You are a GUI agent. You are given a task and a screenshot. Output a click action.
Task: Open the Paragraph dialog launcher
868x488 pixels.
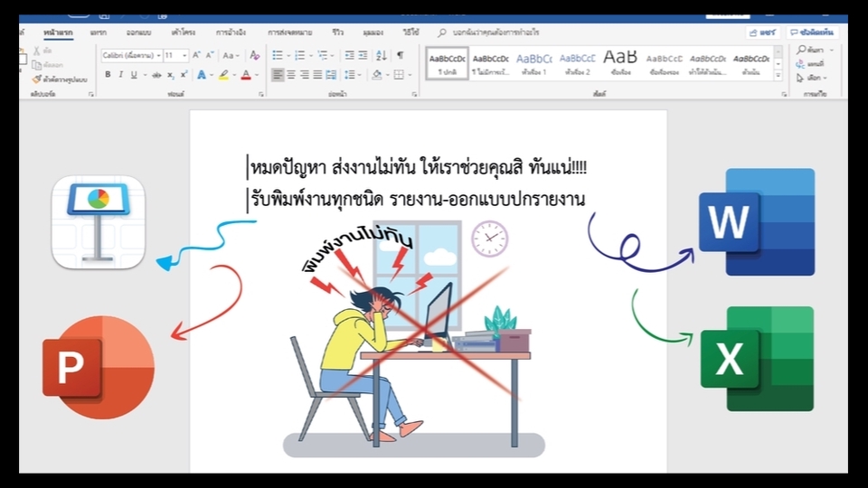tap(414, 95)
